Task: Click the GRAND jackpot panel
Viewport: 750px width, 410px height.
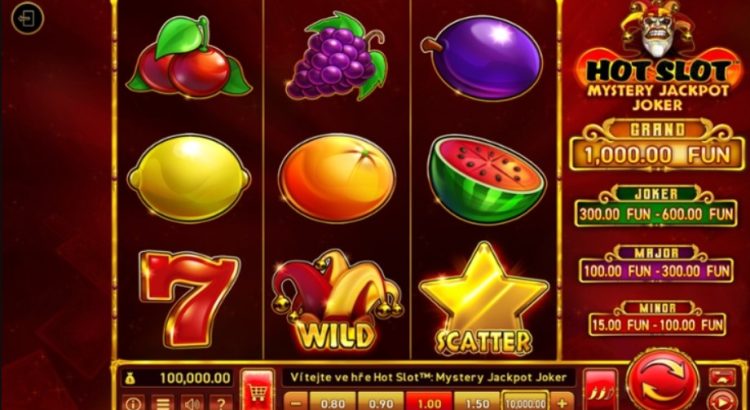Action: tap(657, 145)
